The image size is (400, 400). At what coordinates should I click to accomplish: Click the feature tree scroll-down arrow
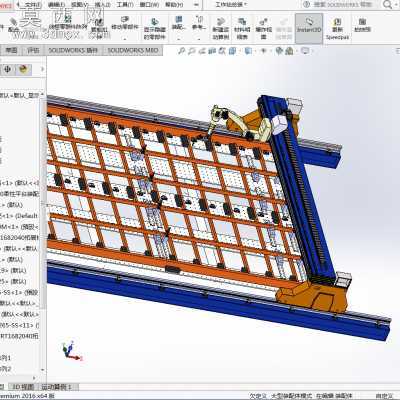coord(42,370)
